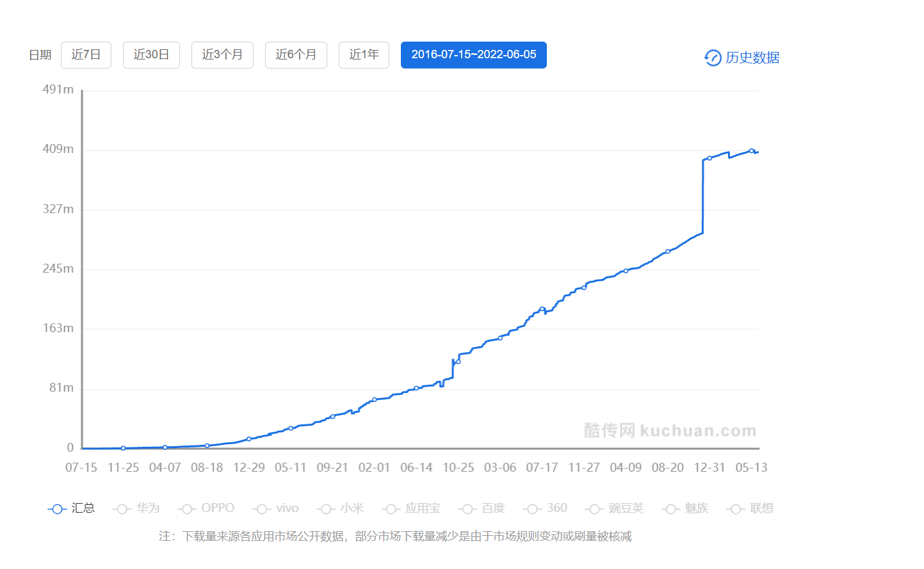The image size is (924, 569).
Task: Click the last data point on the chart
Action: 752,150
